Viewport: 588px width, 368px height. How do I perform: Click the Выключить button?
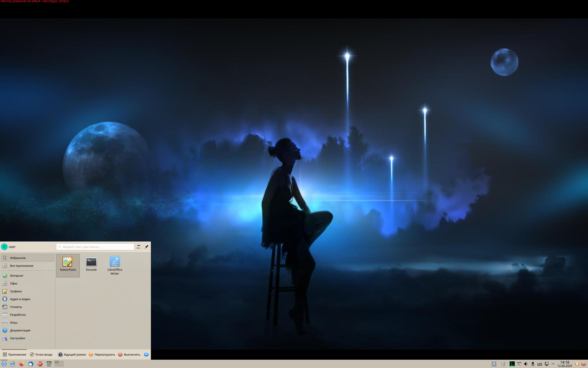pyautogui.click(x=129, y=355)
